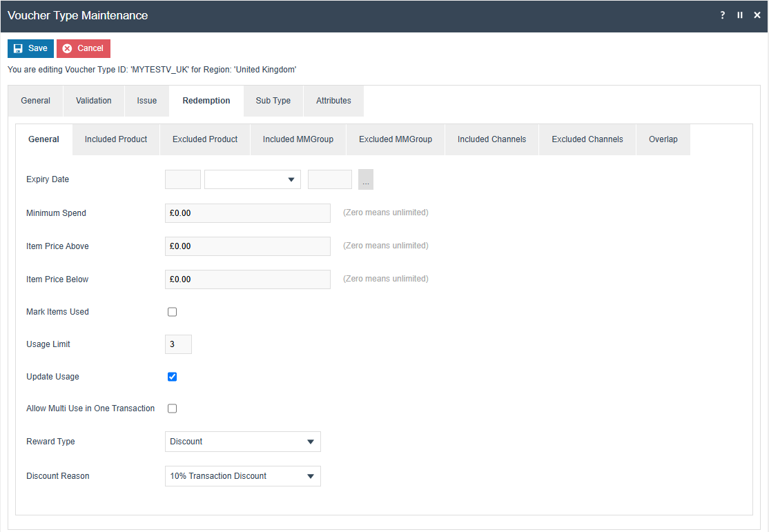Focus the Minimum Spend amount field
The height and width of the screenshot is (532, 769).
[248, 213]
